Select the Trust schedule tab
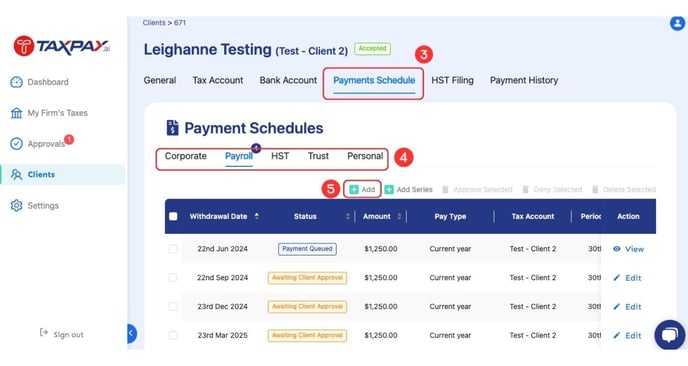This screenshot has height=366, width=688. click(318, 156)
